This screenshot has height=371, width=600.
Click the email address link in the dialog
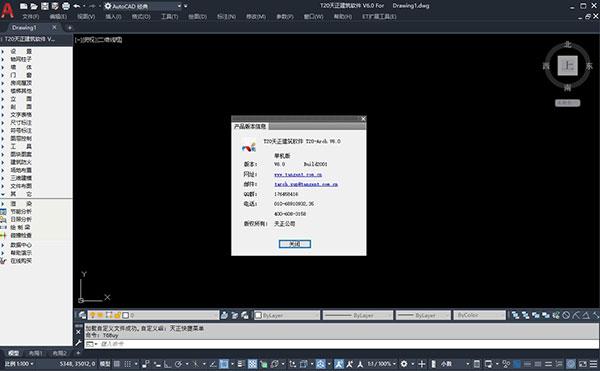306,184
